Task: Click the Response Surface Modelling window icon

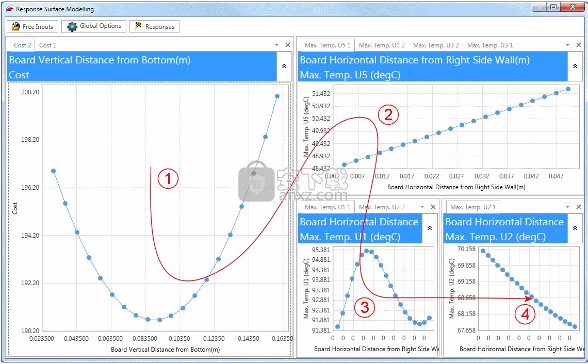Action: [x=10, y=9]
